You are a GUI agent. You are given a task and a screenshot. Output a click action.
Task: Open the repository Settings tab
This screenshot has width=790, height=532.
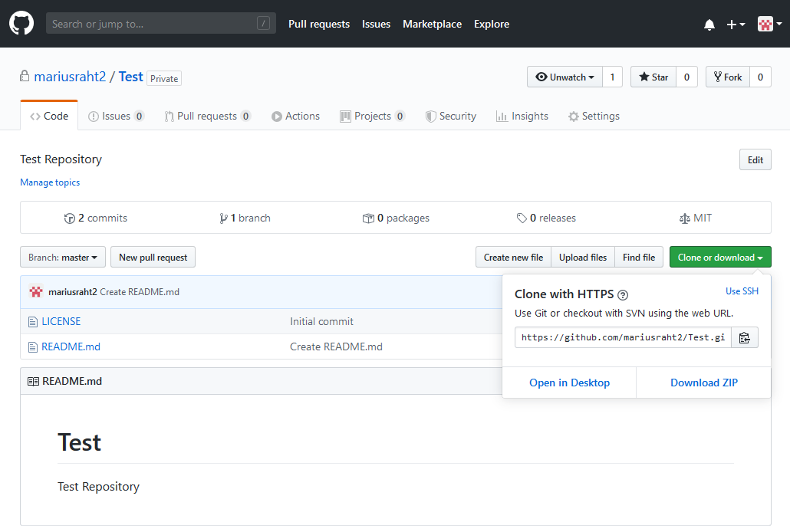(594, 116)
